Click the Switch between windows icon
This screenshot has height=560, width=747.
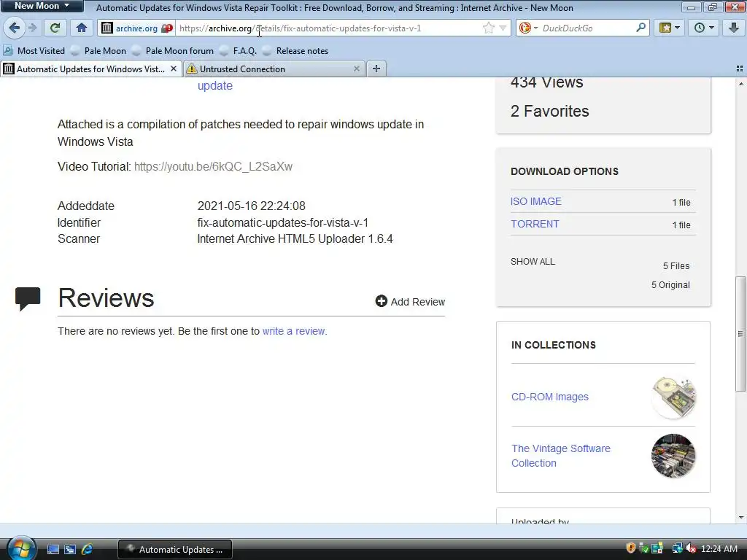pyautogui.click(x=70, y=550)
